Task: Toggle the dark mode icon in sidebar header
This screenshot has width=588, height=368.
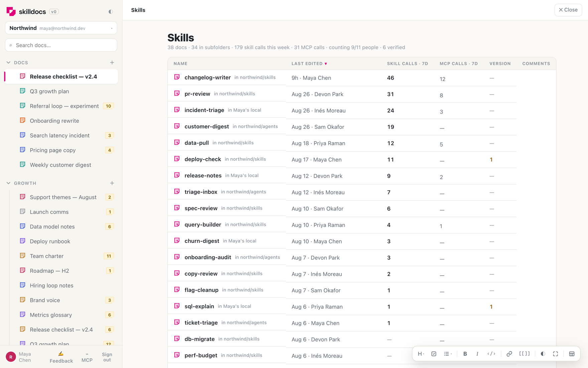Action: [x=111, y=12]
